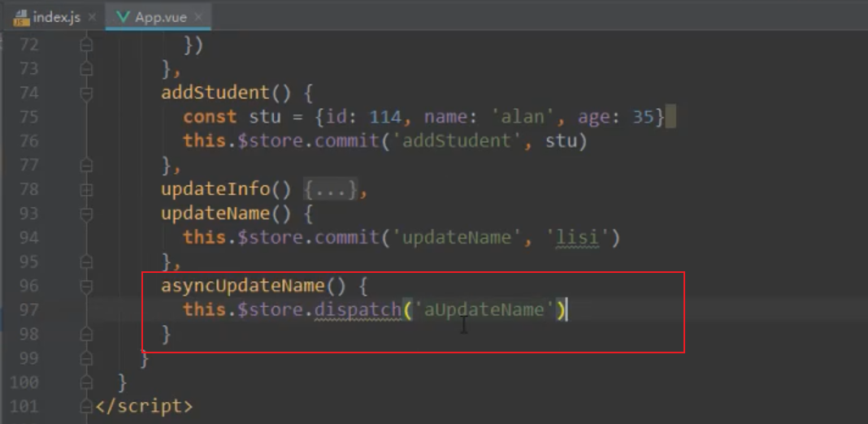Click fold end marker on line 73
Screen dimensions: 868x424
(86, 69)
